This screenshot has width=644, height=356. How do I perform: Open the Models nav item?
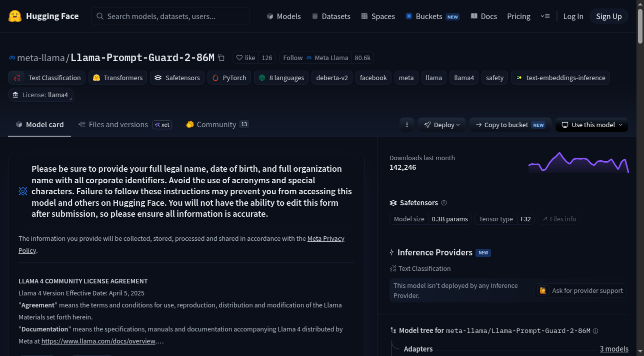click(283, 16)
